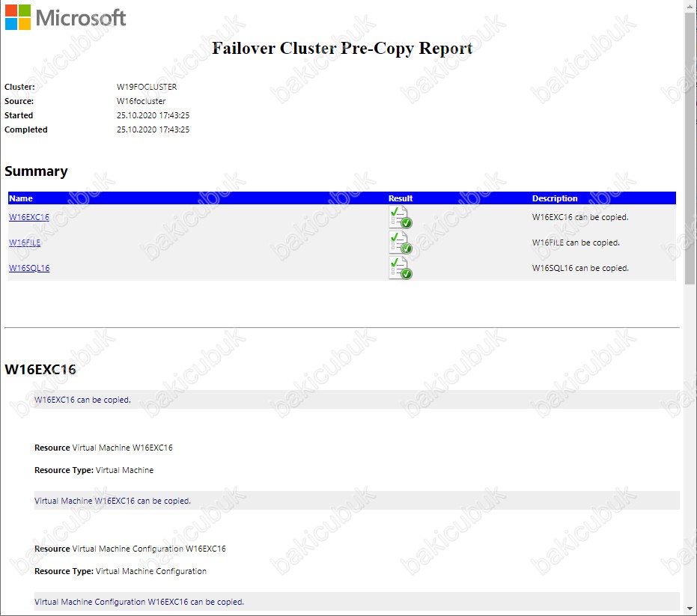Click the W16focluster source value
This screenshot has width=697, height=616.
click(x=141, y=101)
